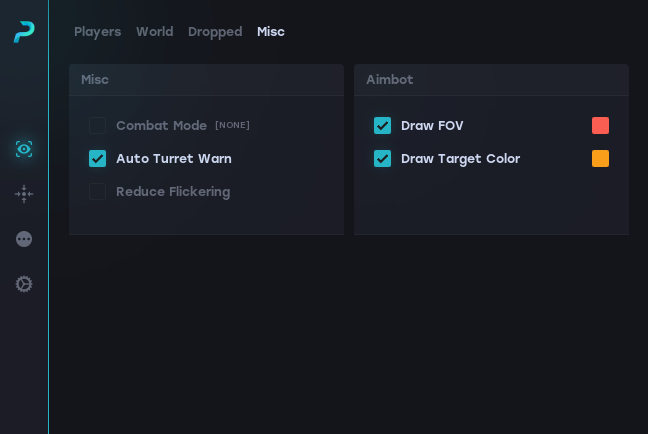Switch to the World tab
648x434 pixels.
pos(155,32)
